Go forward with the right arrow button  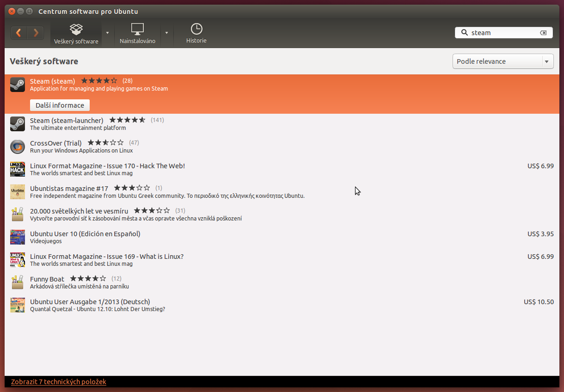tap(36, 33)
